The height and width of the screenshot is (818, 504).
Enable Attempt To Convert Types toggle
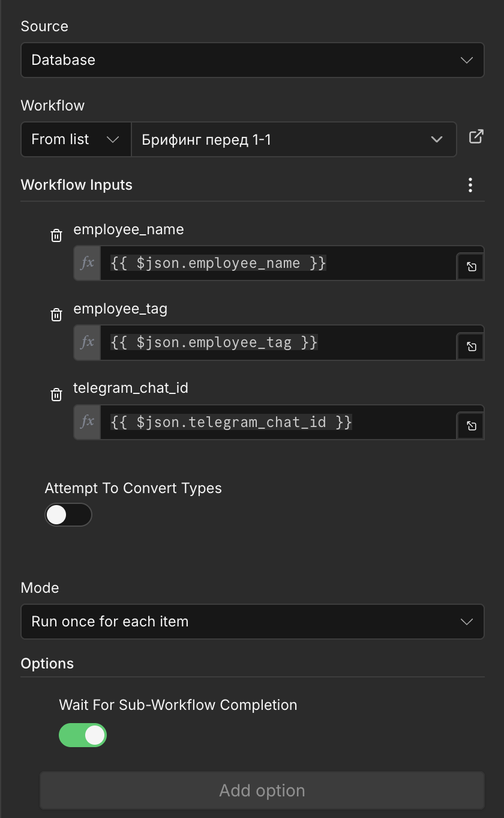pos(68,515)
